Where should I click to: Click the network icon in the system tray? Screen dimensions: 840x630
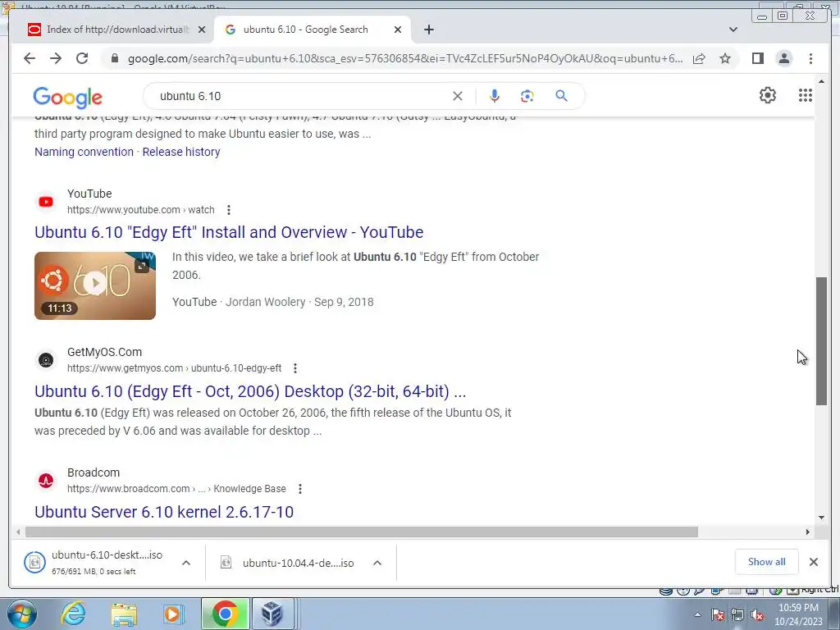coord(737,615)
